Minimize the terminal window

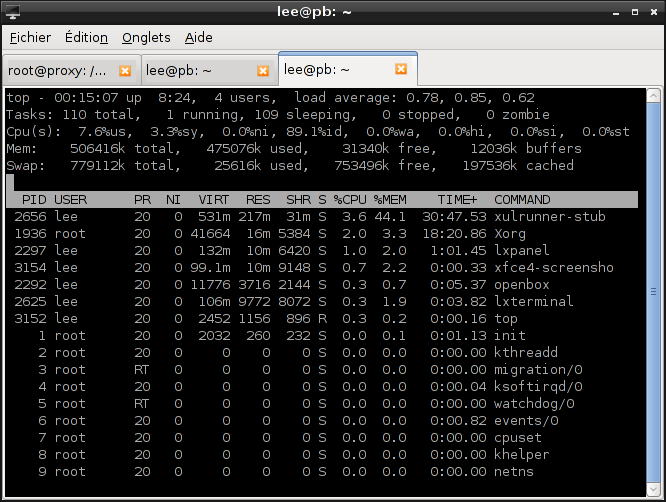pyautogui.click(x=613, y=12)
